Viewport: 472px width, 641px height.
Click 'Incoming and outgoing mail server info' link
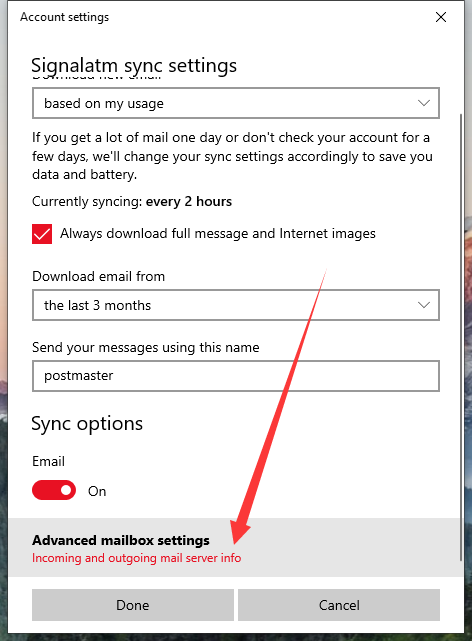tap(136, 558)
